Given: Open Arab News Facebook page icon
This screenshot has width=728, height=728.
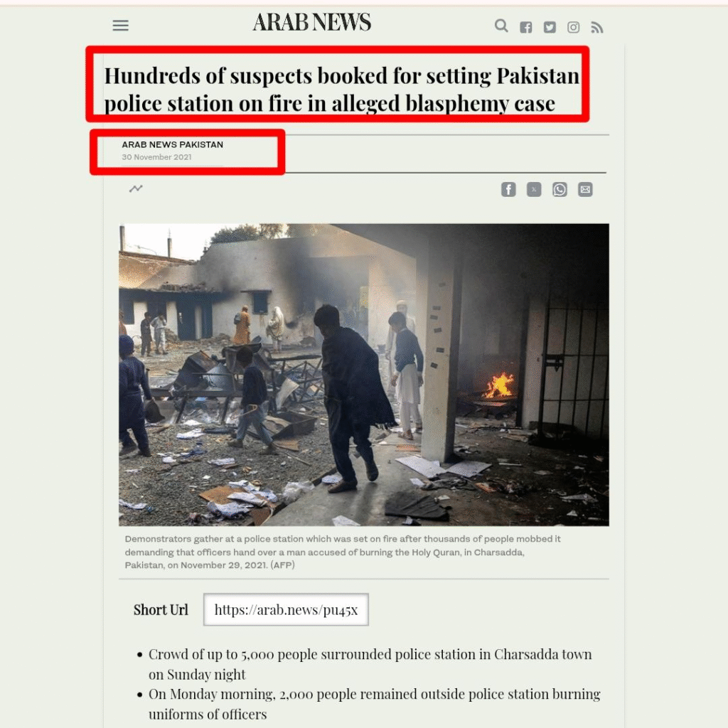Looking at the screenshot, I should click(525, 28).
